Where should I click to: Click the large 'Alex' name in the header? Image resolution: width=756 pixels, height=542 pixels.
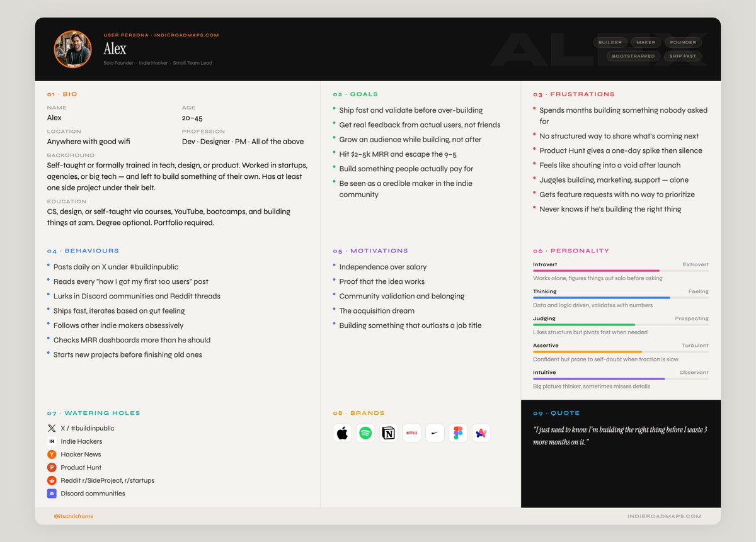pos(115,49)
